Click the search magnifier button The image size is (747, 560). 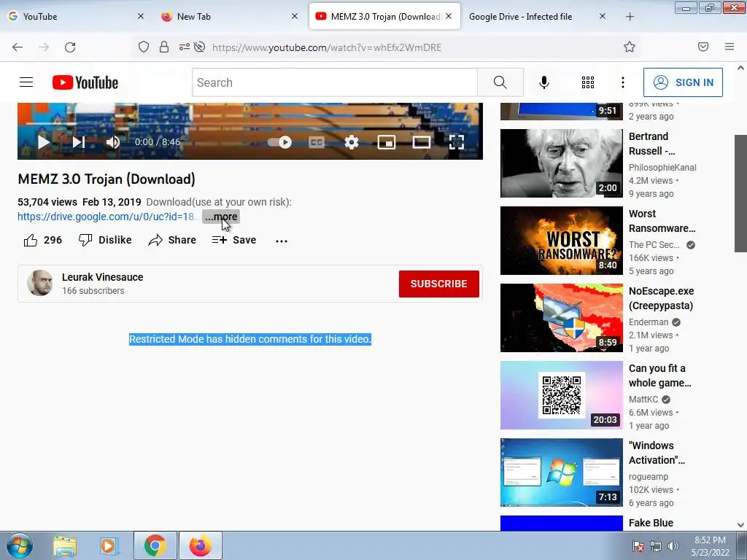coord(500,82)
